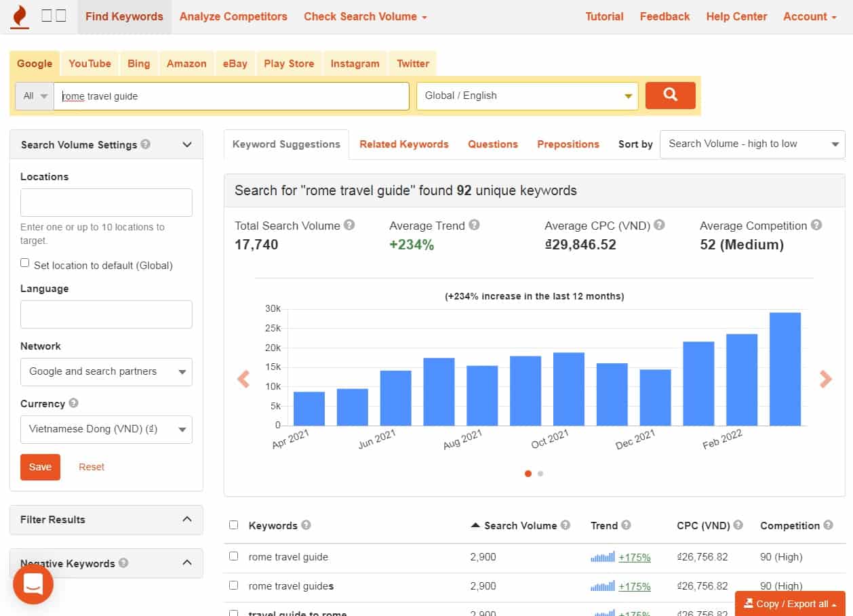853x616 pixels.
Task: Click the +175% trend link for rome travel guide
Action: (x=635, y=557)
